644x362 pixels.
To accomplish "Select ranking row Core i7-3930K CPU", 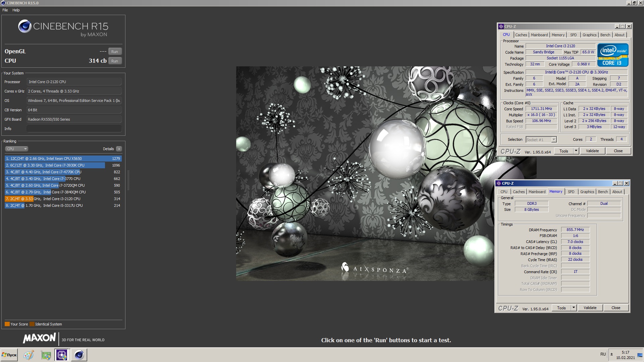I will (x=63, y=165).
